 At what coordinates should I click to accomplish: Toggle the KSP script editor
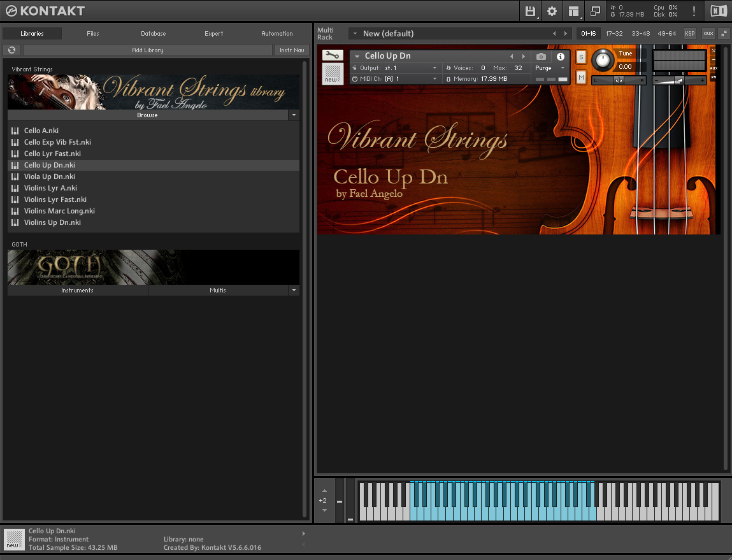[x=689, y=34]
